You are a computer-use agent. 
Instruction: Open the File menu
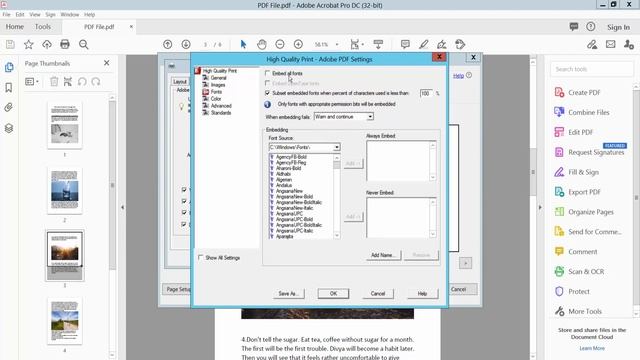7,14
